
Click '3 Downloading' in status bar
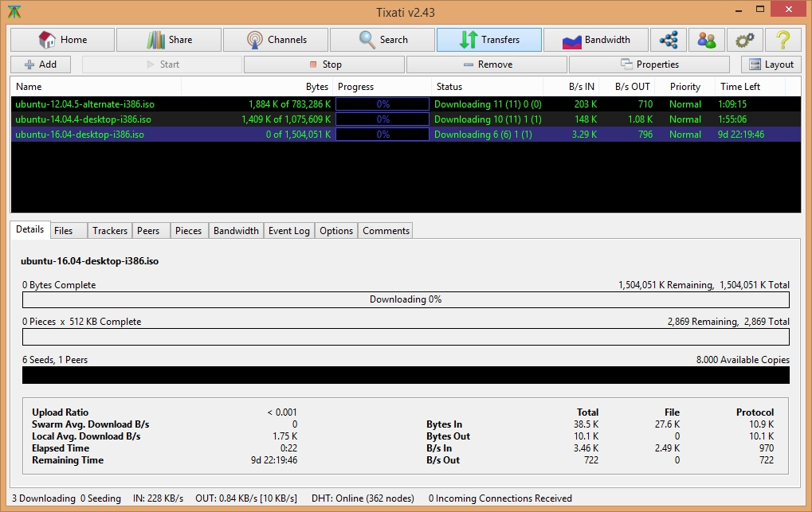coord(44,498)
